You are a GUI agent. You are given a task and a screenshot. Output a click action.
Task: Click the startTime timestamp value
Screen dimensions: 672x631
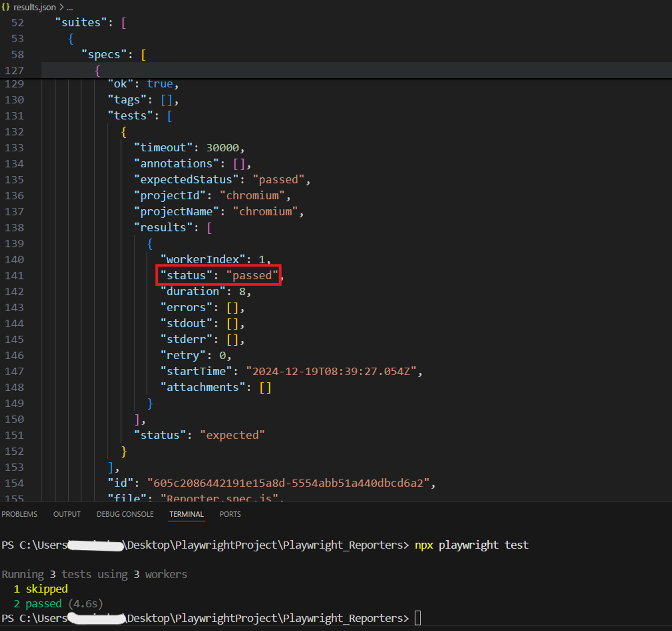coord(331,371)
